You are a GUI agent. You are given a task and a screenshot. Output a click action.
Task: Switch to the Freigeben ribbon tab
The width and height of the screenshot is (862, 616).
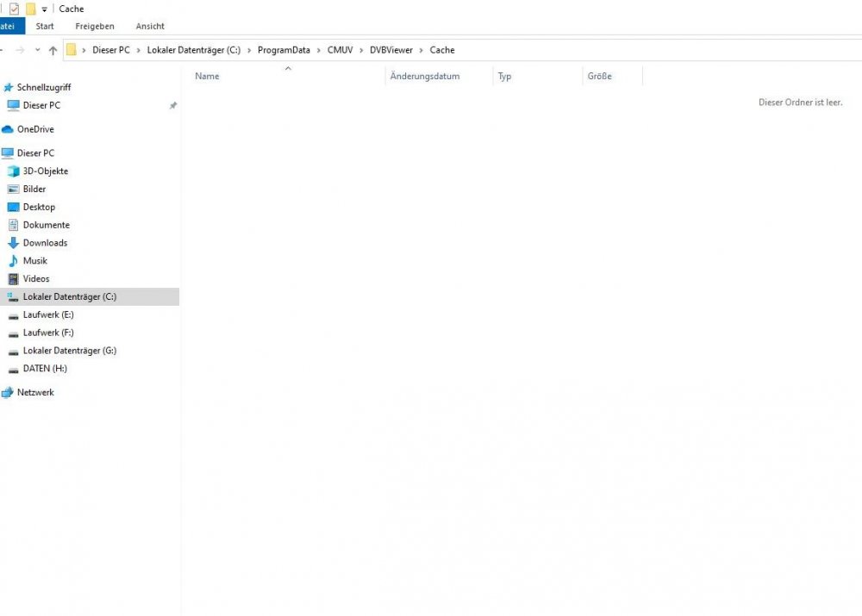point(95,26)
